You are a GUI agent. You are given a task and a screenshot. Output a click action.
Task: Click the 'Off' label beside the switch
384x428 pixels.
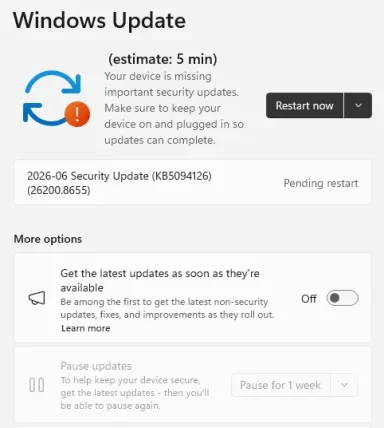tap(309, 299)
